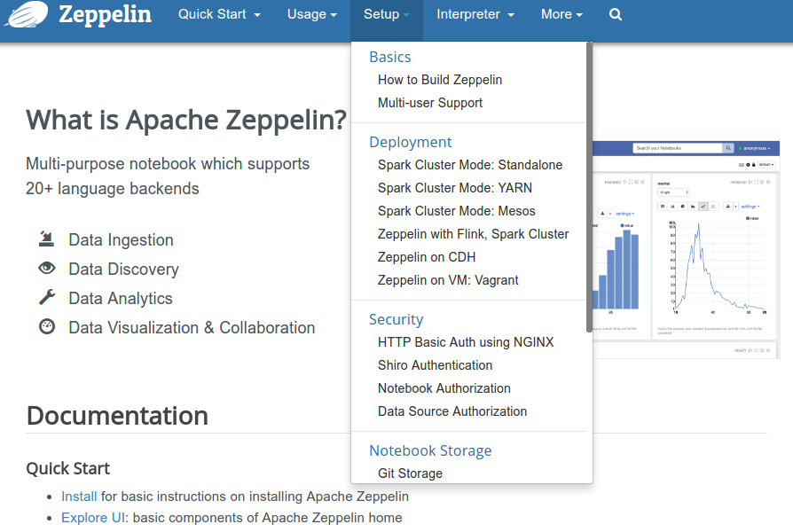
Task: Choose Spark Cluster Mode: Mesos
Action: pyautogui.click(x=456, y=211)
